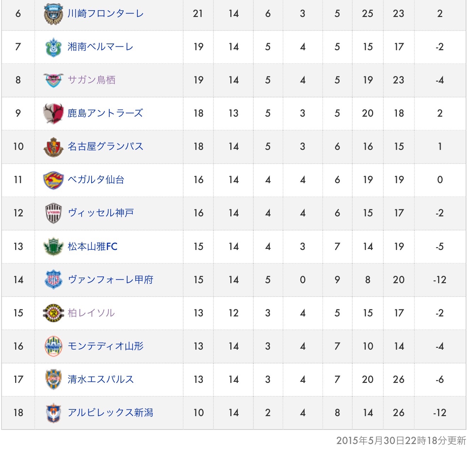Click the Nagoya Grampus club crest
Viewport: 476px width, 449px height.
coord(53,147)
